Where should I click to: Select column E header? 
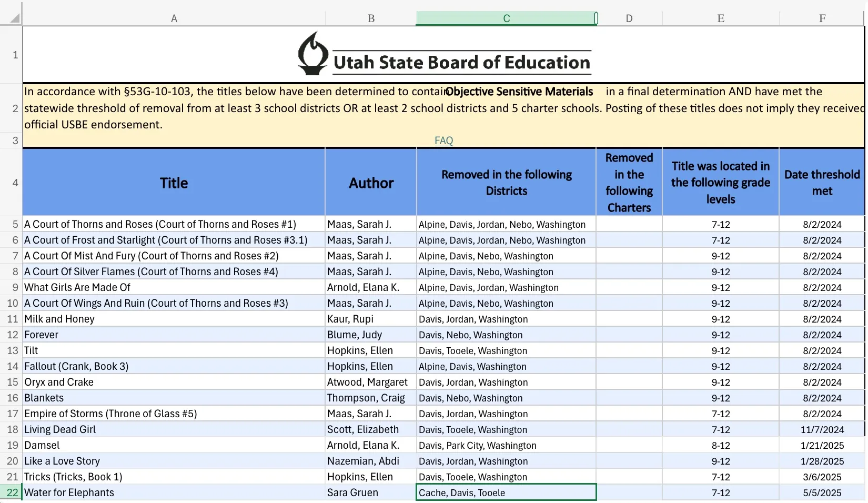tap(721, 18)
